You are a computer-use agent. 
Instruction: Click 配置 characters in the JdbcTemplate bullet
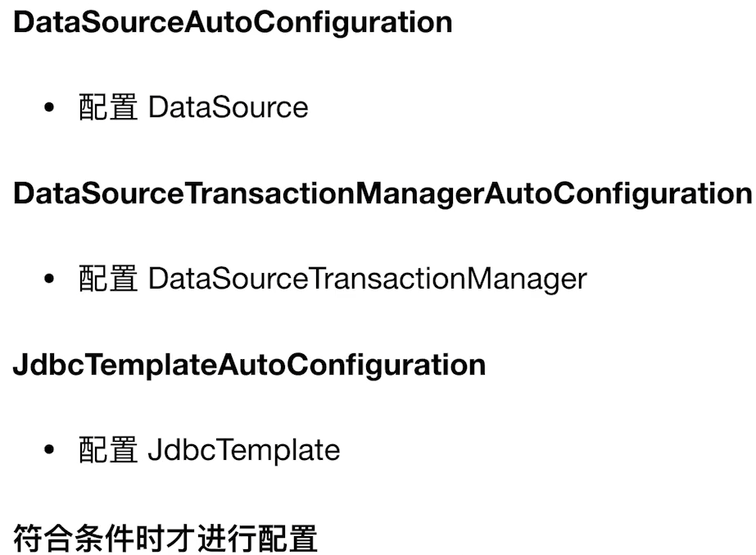pos(108,450)
